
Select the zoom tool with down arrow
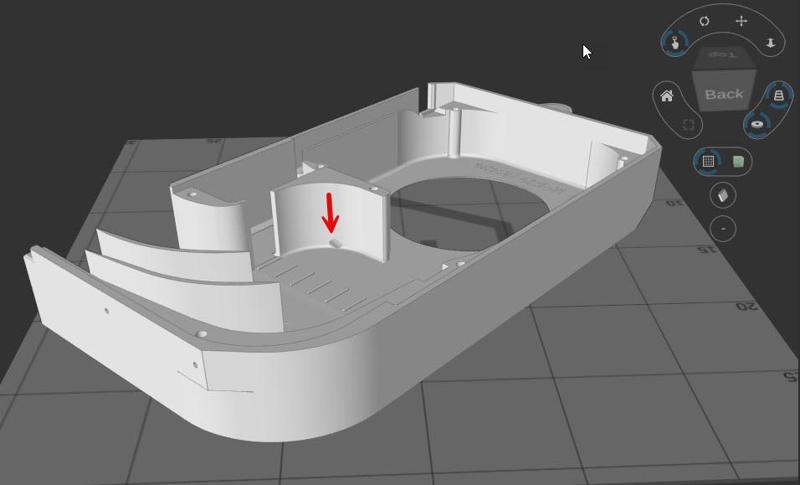(x=770, y=43)
